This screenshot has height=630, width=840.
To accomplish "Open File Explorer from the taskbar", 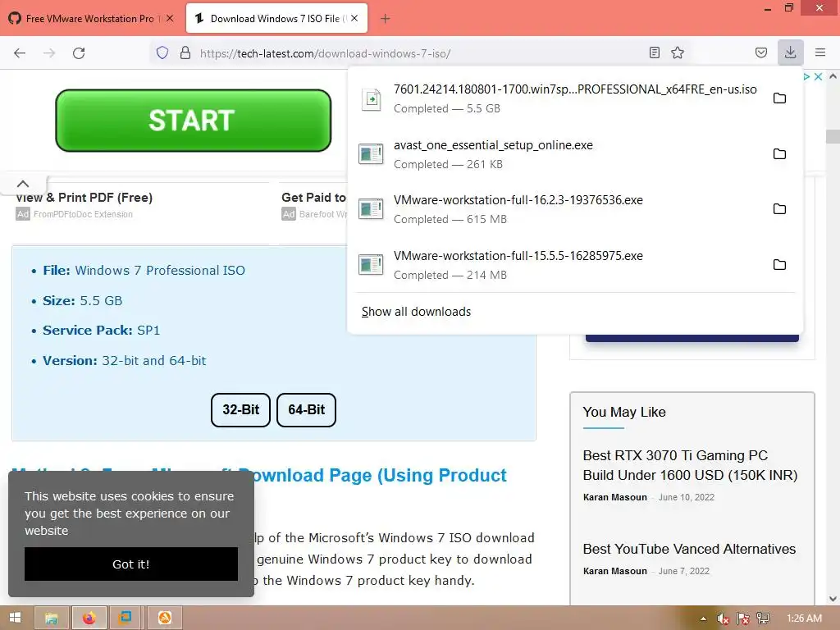I will [x=52, y=618].
